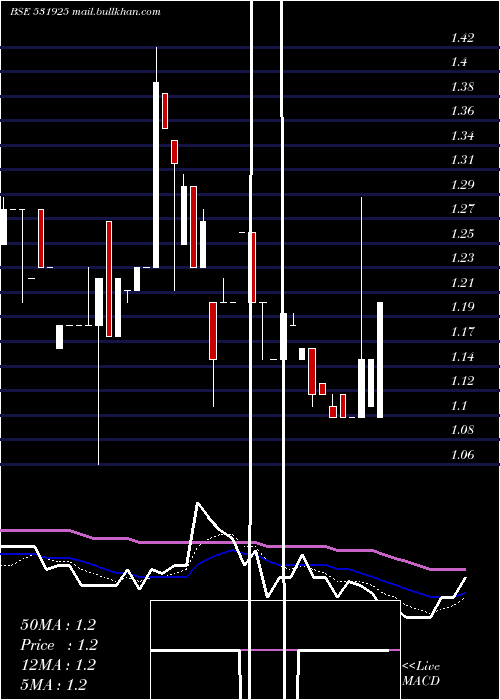Viewport: 500px width, 700px height.
Task: Click the tallest white candle reaching 1.38
Action: [156, 175]
